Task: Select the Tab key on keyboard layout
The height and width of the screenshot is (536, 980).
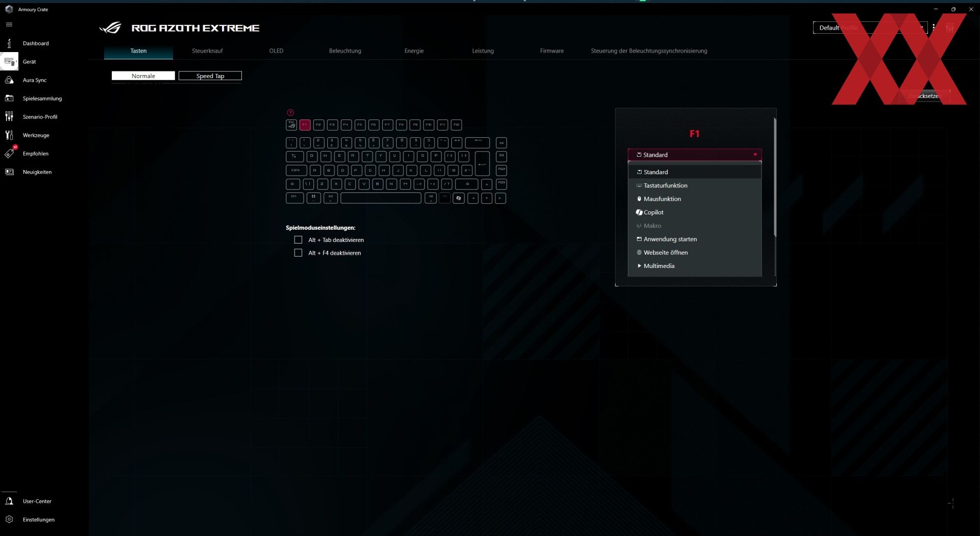Action: [295, 156]
